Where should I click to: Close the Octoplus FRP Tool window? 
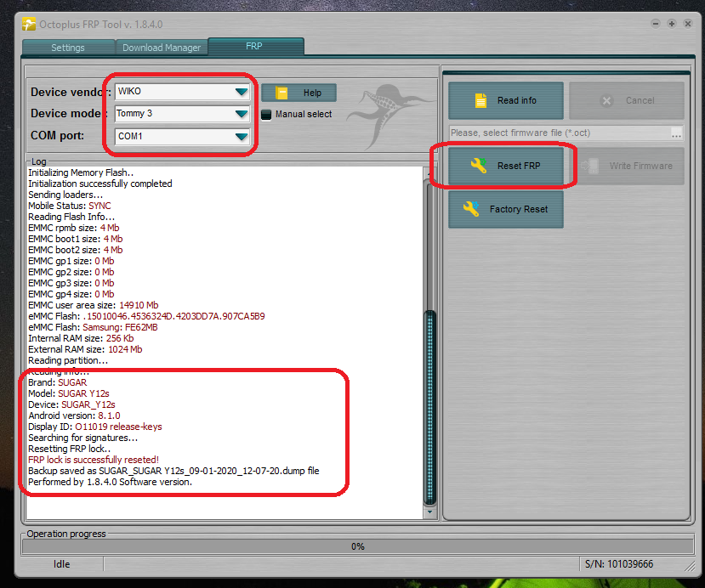688,24
